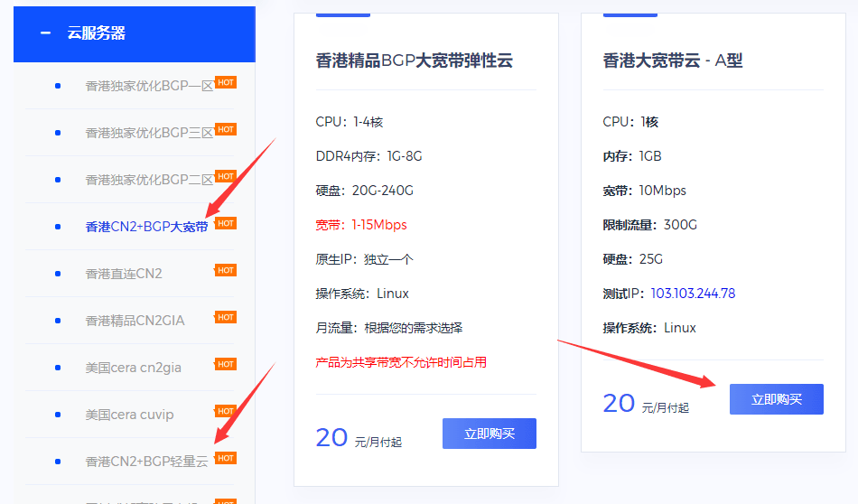Viewport: 858px width, 504px height.
Task: Click bullet dot before 香港独家优化BGP一区
Action: [x=58, y=86]
